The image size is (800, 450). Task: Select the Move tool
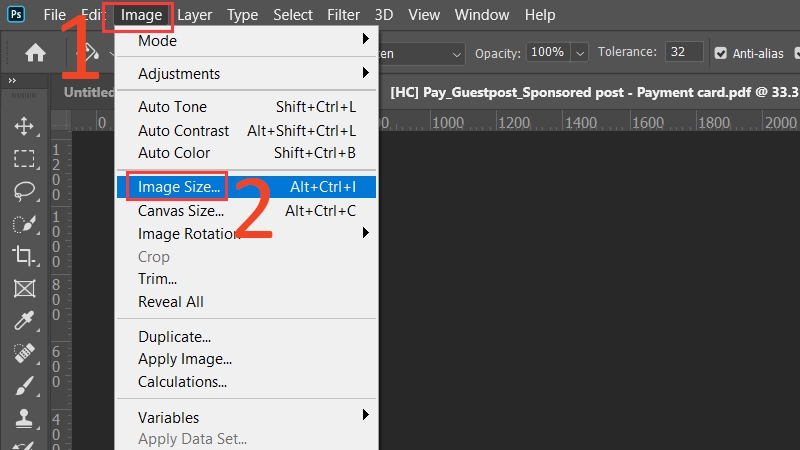(24, 126)
